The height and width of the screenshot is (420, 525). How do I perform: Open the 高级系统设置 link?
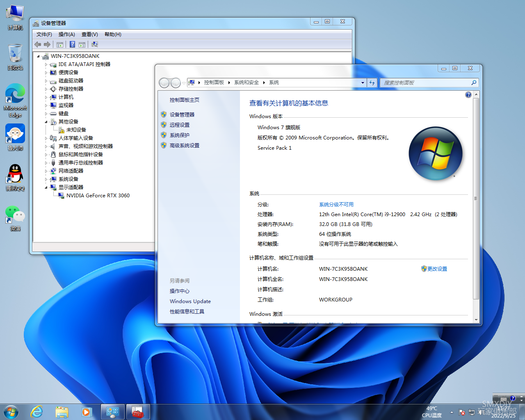(185, 146)
